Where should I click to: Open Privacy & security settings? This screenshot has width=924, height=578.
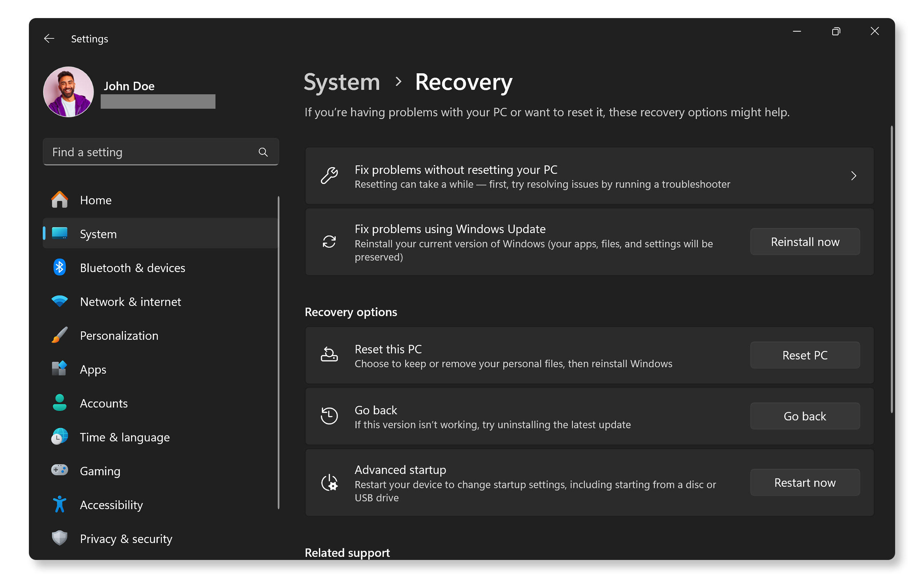pos(160,538)
